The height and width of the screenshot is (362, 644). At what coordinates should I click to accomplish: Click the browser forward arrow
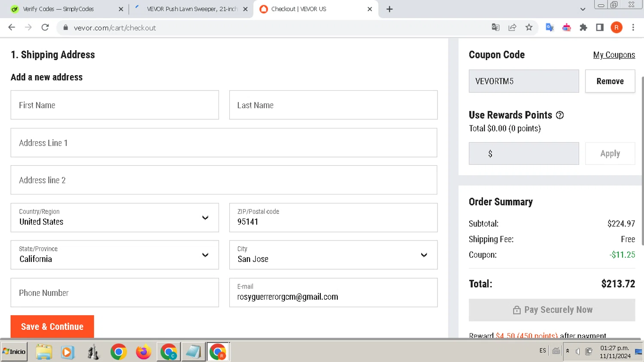(28, 27)
